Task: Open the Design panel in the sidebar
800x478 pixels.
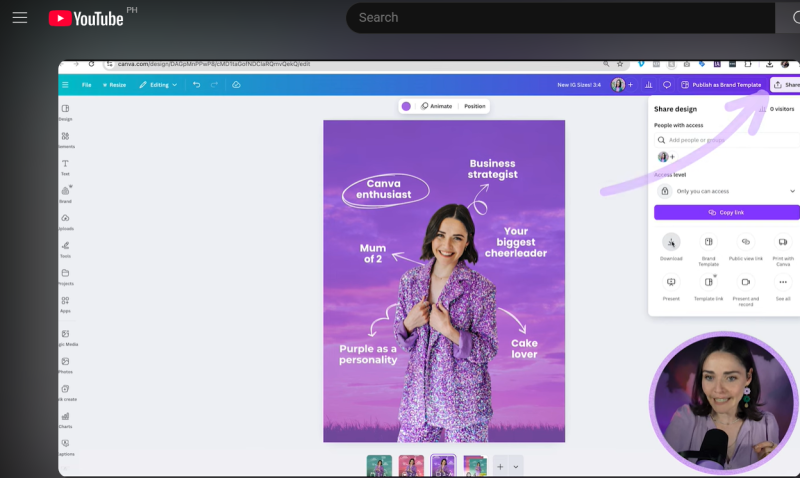Action: tap(65, 113)
